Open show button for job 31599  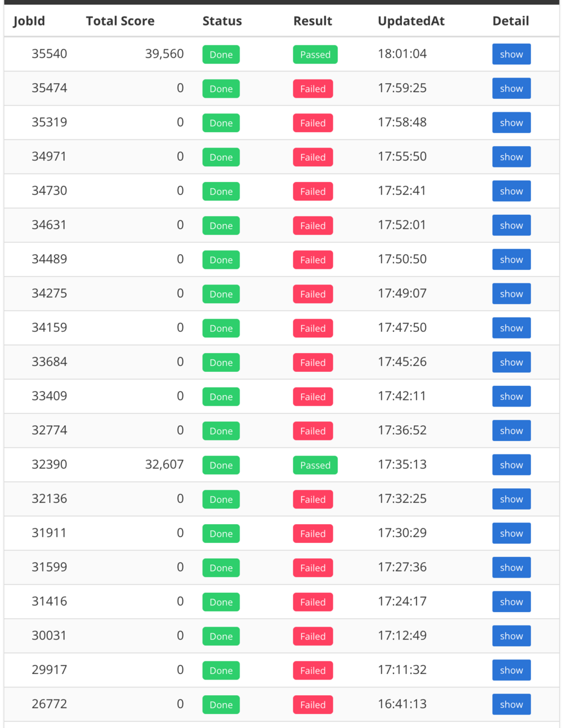tap(512, 568)
